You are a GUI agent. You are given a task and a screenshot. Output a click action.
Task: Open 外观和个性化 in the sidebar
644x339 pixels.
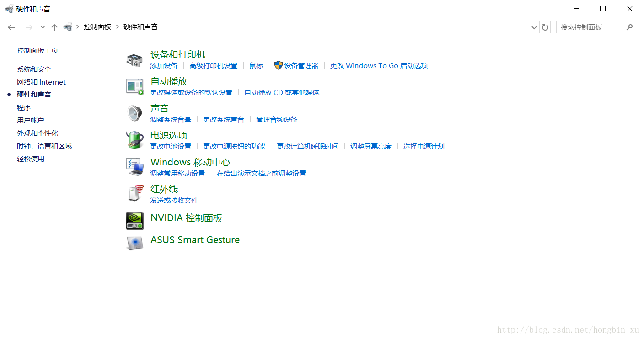click(x=38, y=133)
